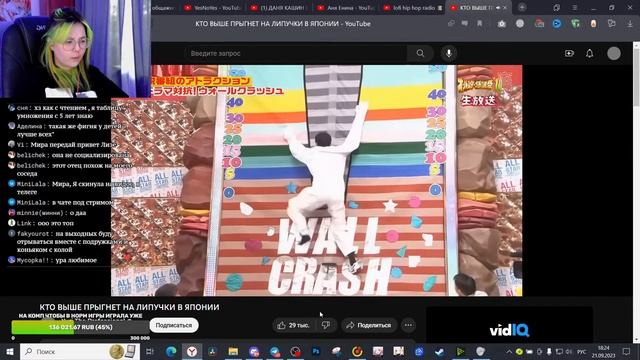Screen dimensions: 640x360
Task: Click the Поделиться share button
Action: coord(369,325)
